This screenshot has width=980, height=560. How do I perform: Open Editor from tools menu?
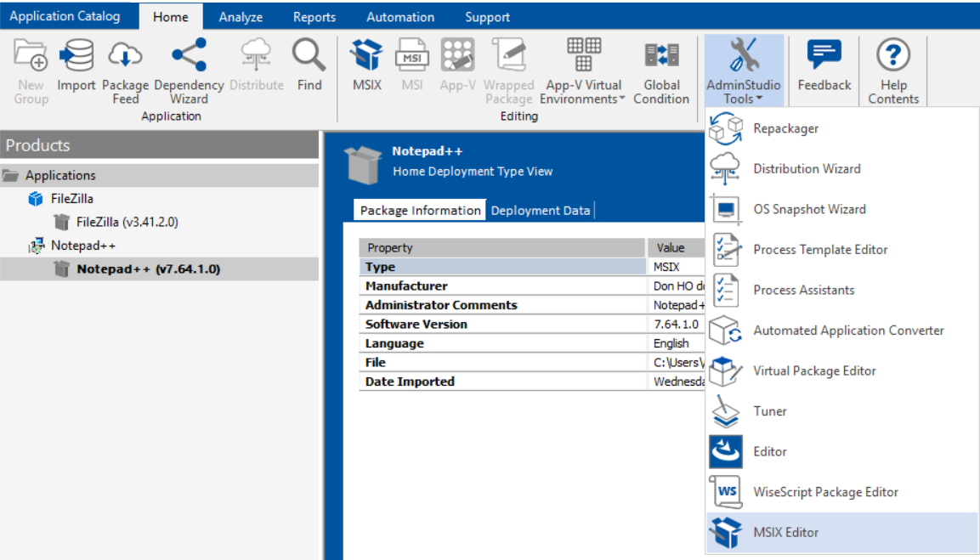click(841, 451)
